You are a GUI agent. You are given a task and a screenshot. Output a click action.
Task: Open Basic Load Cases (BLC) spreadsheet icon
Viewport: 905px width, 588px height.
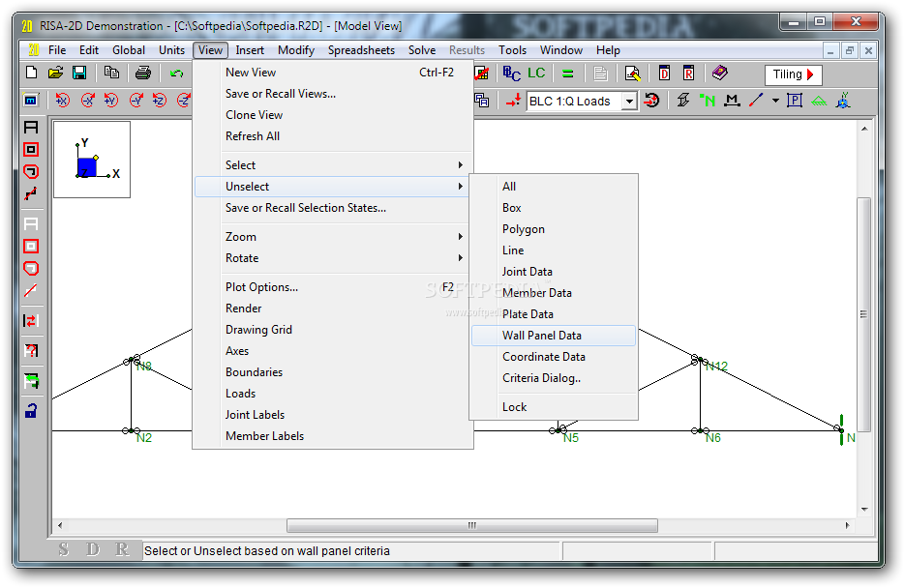(511, 73)
